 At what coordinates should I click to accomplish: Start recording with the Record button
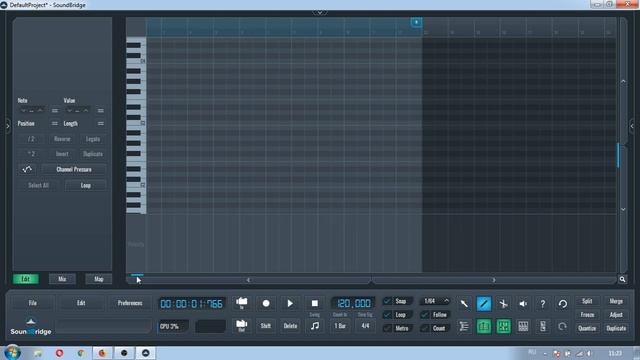tap(266, 303)
